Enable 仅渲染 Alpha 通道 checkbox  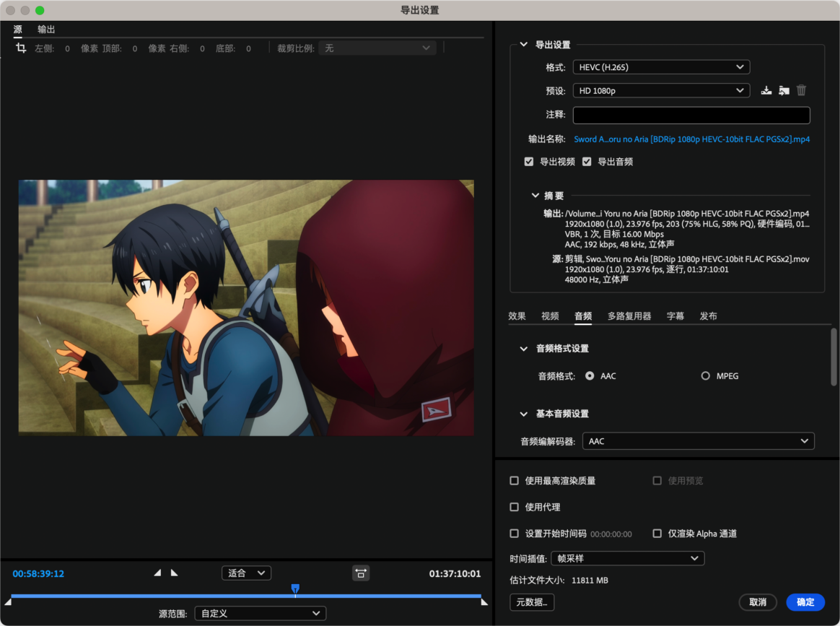click(x=657, y=534)
